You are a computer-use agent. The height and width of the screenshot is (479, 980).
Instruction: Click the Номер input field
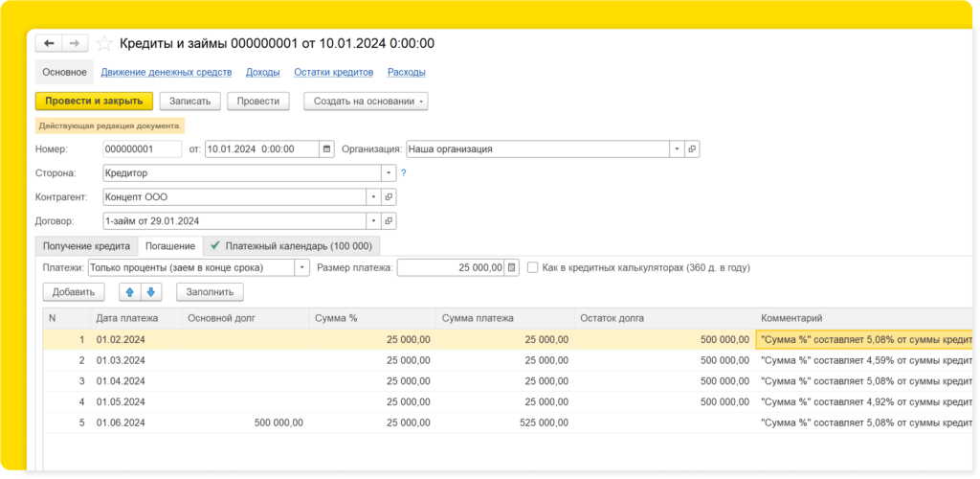click(142, 149)
